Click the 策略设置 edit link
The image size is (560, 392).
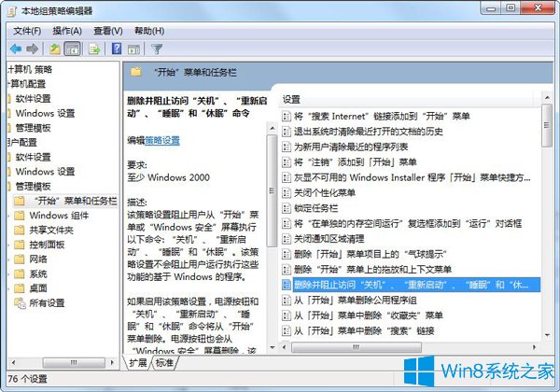[x=162, y=140]
